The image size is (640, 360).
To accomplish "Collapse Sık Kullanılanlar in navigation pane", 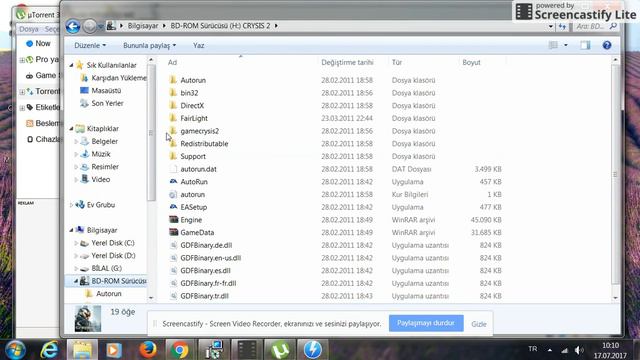I will (71, 65).
